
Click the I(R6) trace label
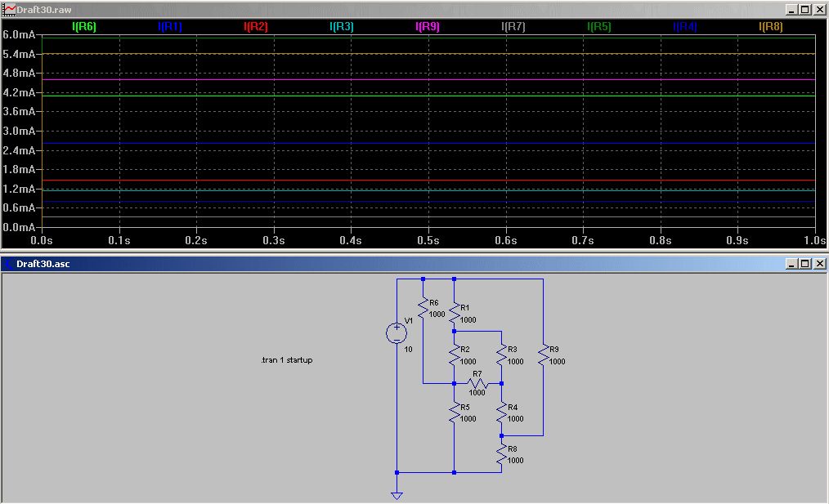(x=84, y=27)
